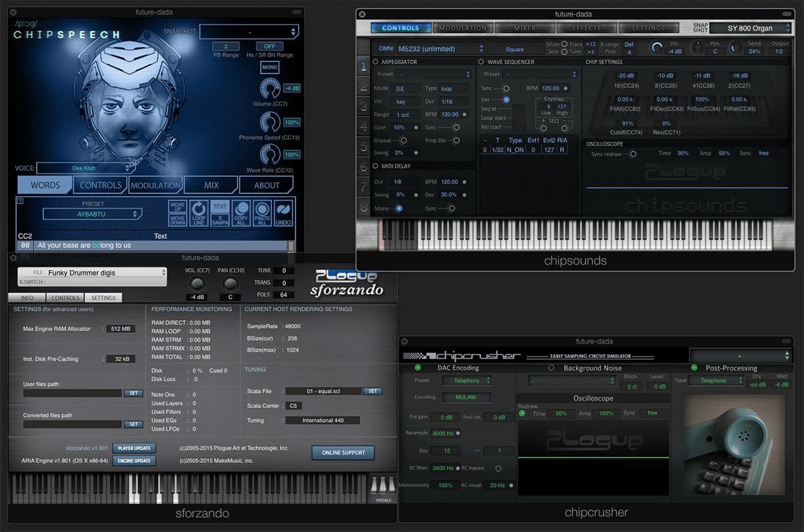Enable the Background Noise section in chipcrusher
804x532 pixels.
[x=551, y=368]
